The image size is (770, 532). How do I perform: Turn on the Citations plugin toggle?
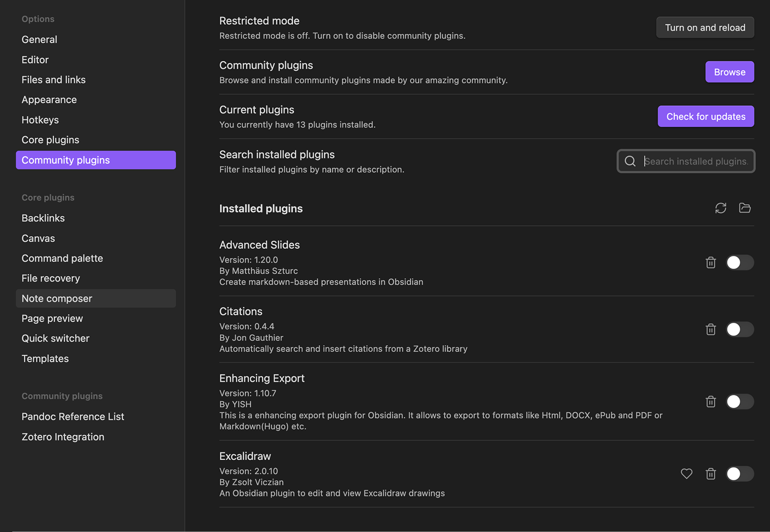tap(740, 329)
